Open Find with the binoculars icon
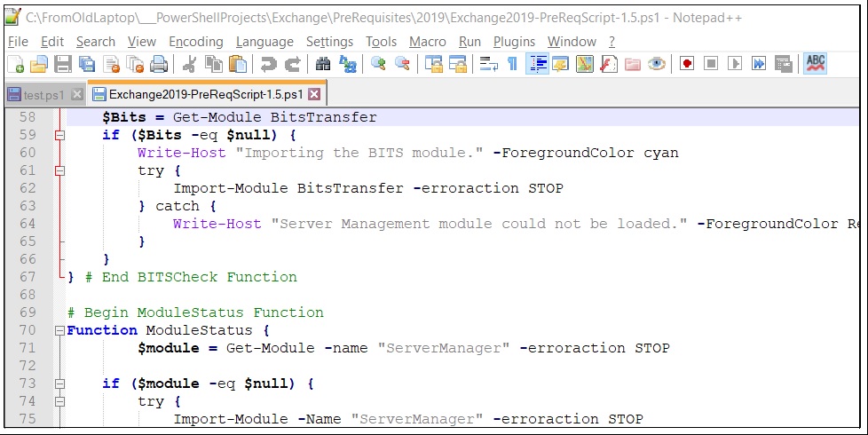The width and height of the screenshot is (868, 435). pos(323,64)
